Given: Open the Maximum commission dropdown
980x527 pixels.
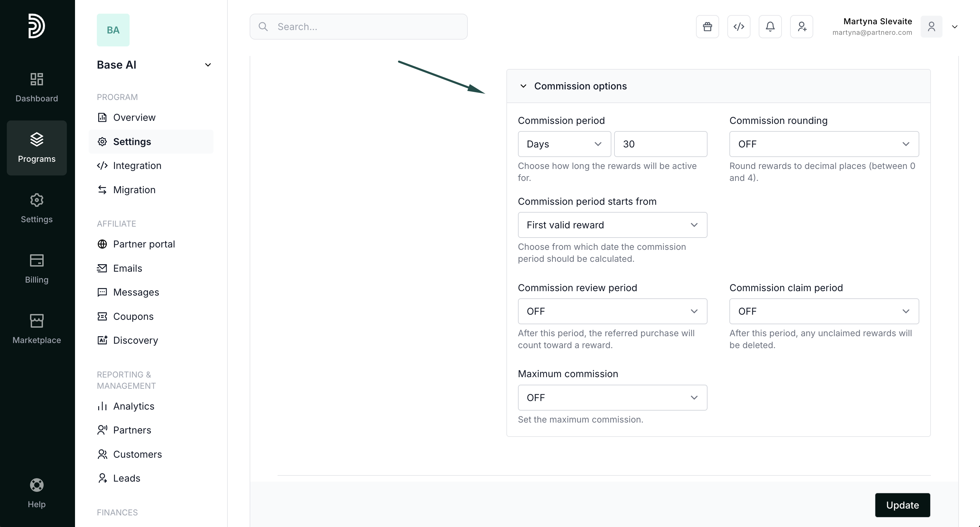Looking at the screenshot, I should coord(612,398).
